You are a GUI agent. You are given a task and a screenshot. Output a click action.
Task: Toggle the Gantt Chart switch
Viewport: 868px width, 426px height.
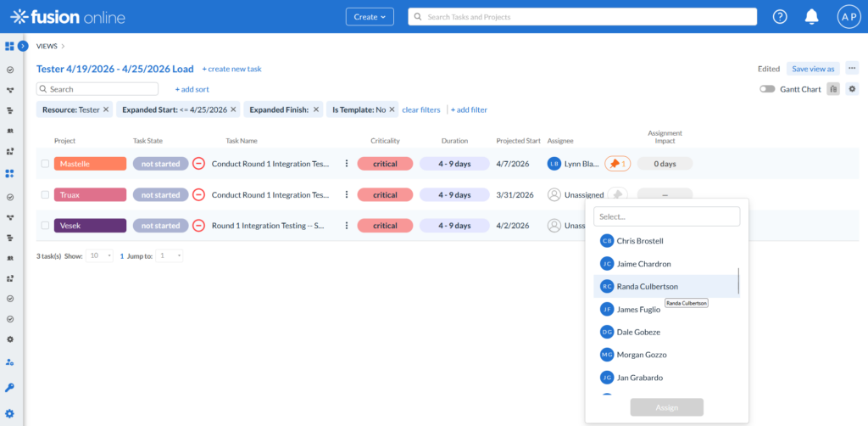[767, 89]
